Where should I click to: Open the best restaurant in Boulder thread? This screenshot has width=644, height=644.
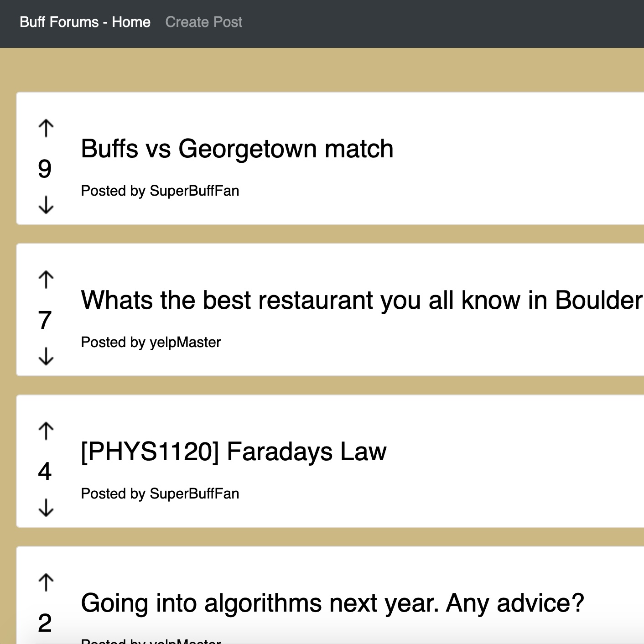[x=362, y=300]
